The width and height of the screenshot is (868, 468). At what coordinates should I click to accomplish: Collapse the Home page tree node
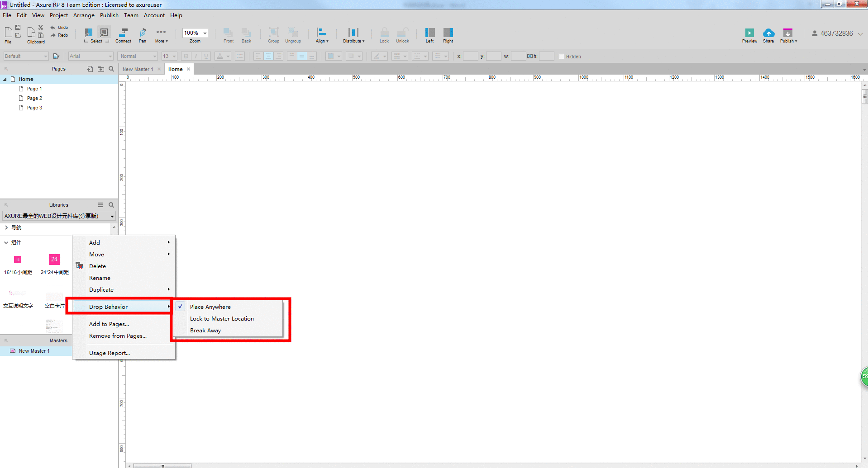click(x=5, y=79)
